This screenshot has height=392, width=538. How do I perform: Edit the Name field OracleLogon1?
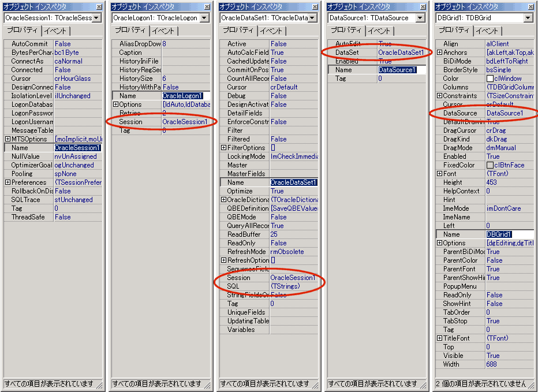185,96
